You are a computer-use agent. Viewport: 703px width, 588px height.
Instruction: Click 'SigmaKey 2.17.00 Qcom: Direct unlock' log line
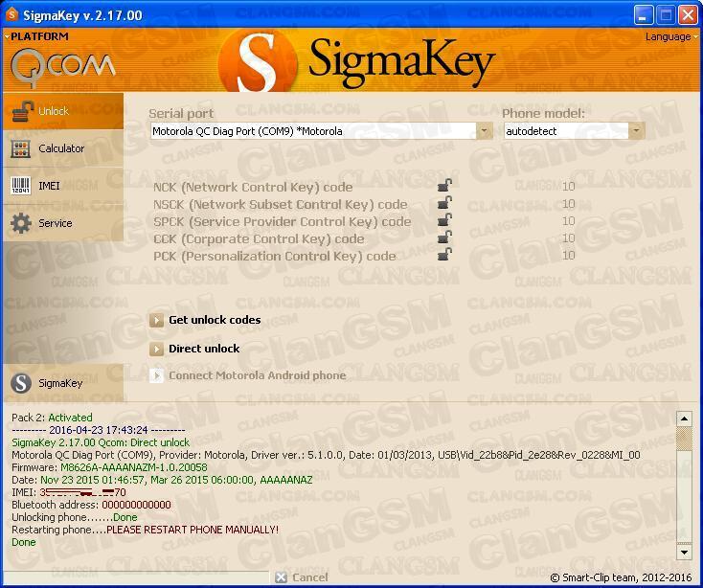click(101, 442)
